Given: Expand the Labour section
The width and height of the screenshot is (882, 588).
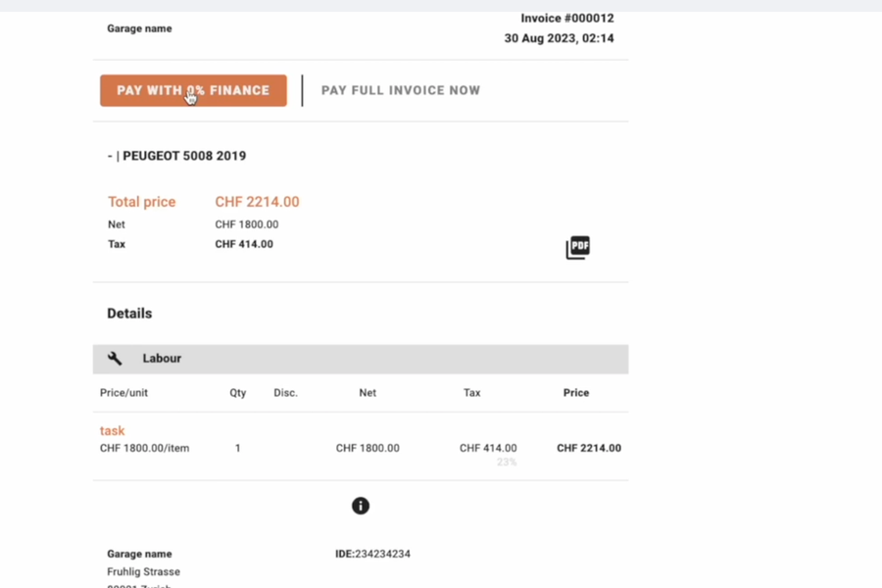Looking at the screenshot, I should pyautogui.click(x=162, y=358).
